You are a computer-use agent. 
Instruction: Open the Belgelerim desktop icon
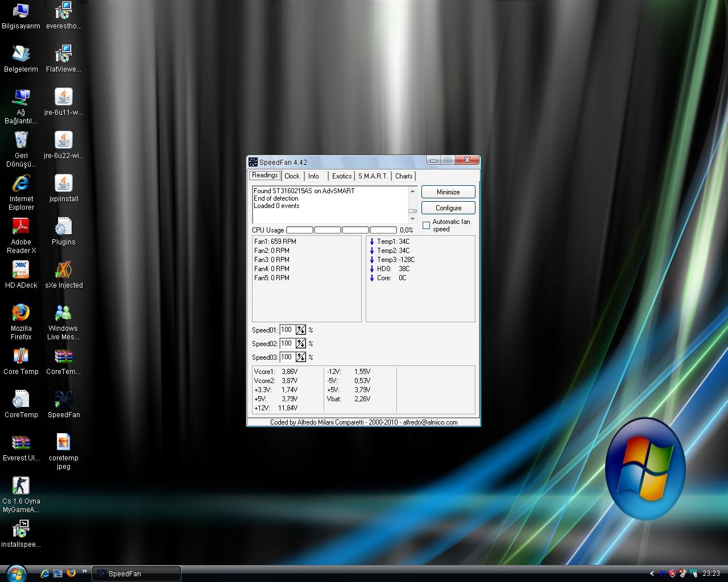coord(21,59)
